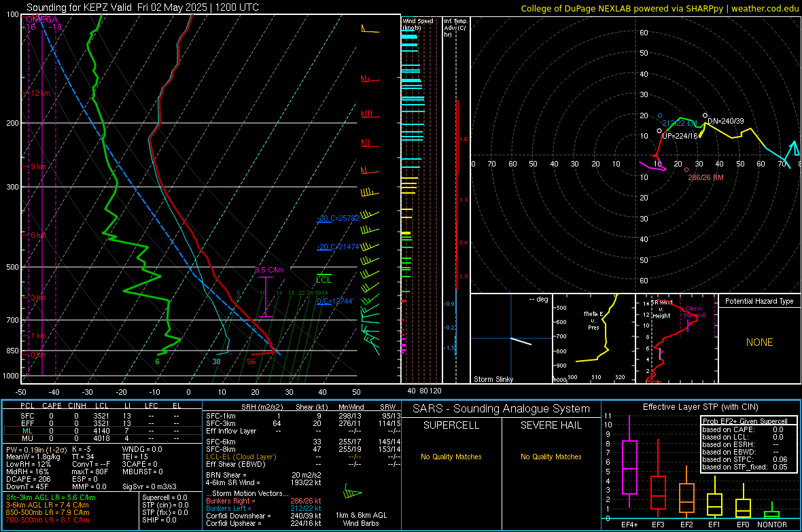Screen dimensions: 802x532
Task: Click the white Storm Slinky line marker
Action: tap(521, 341)
